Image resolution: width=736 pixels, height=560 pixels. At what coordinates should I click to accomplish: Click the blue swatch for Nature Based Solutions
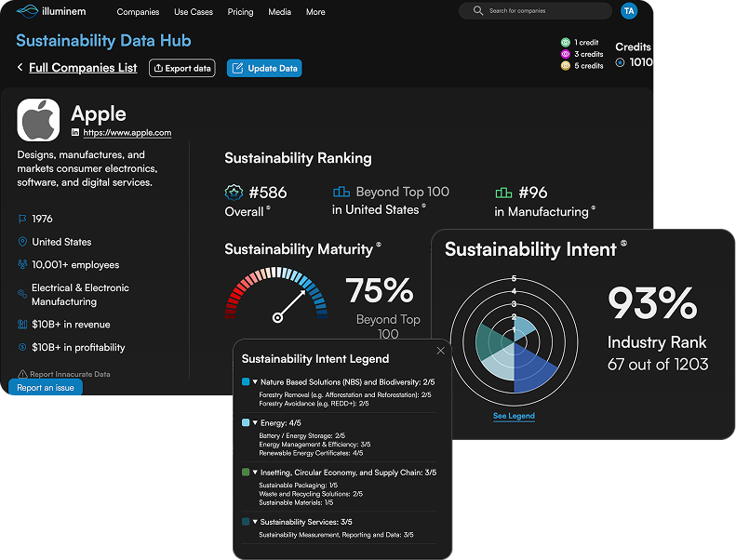(246, 381)
